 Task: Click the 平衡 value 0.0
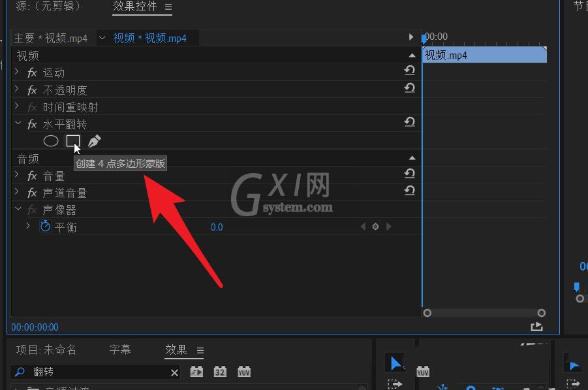[217, 227]
